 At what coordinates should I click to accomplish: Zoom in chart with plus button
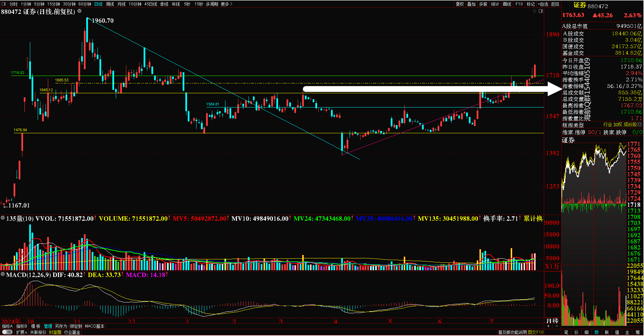[549, 326]
